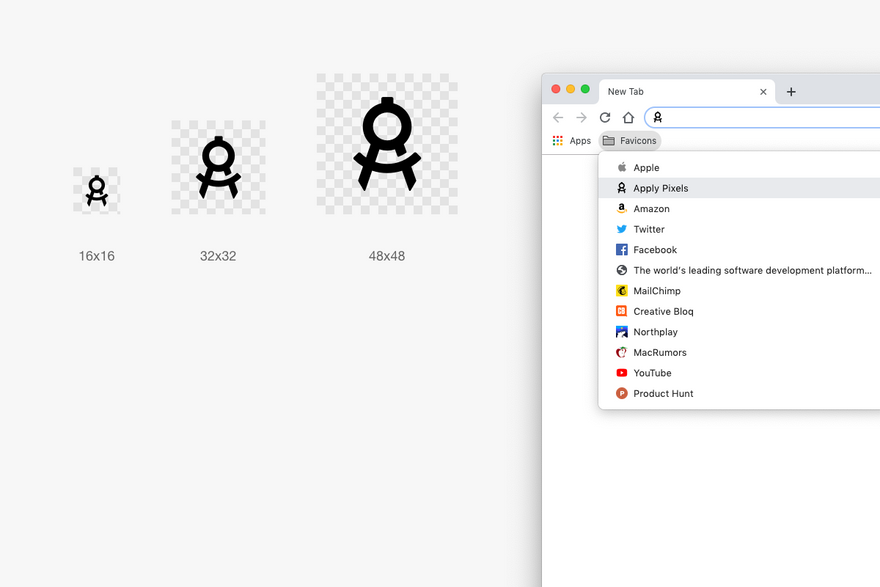Click the browser back arrow
Screen dimensions: 880x587
click(558, 117)
